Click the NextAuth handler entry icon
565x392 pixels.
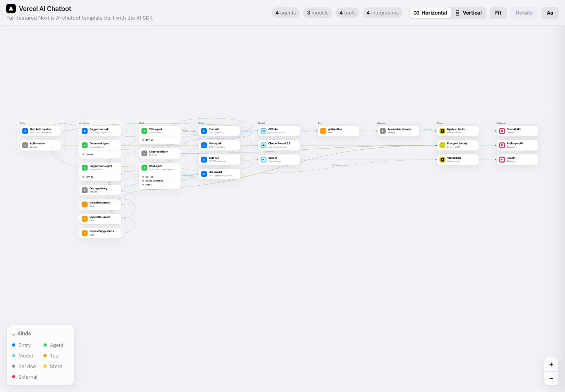(x=25, y=131)
